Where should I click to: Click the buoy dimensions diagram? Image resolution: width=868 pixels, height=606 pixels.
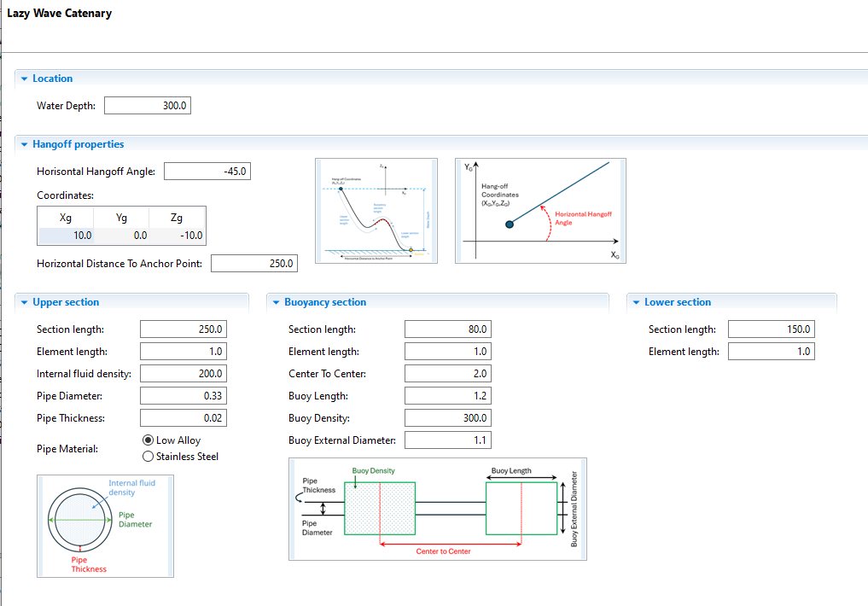tap(438, 509)
